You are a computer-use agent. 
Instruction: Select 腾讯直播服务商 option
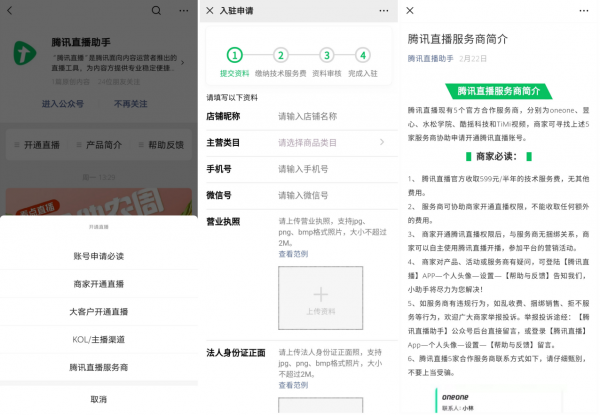(x=99, y=367)
